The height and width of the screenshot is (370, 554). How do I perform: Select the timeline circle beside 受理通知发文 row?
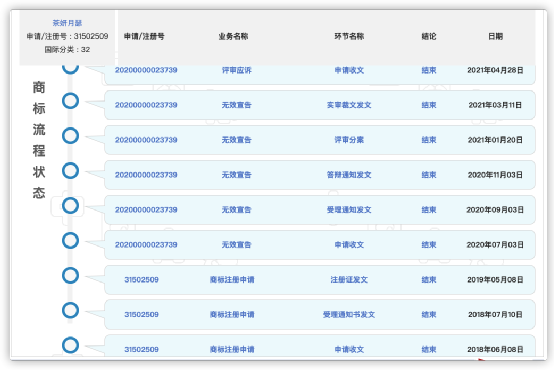point(70,206)
